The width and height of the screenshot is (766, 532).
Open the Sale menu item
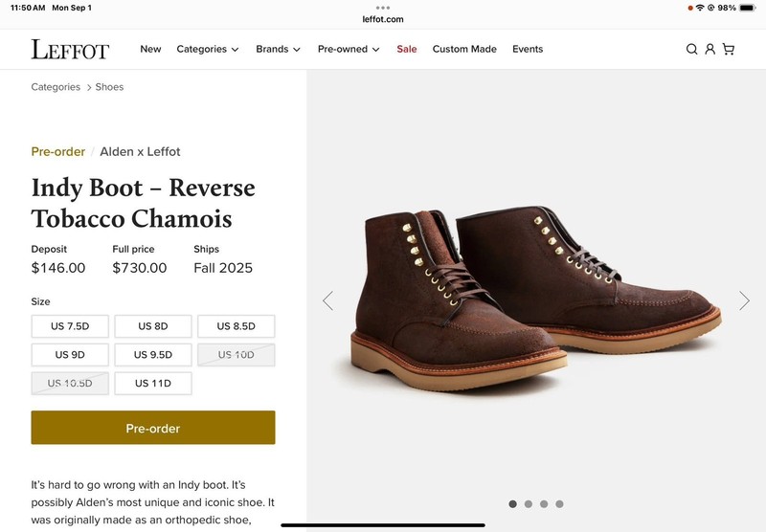(x=407, y=50)
